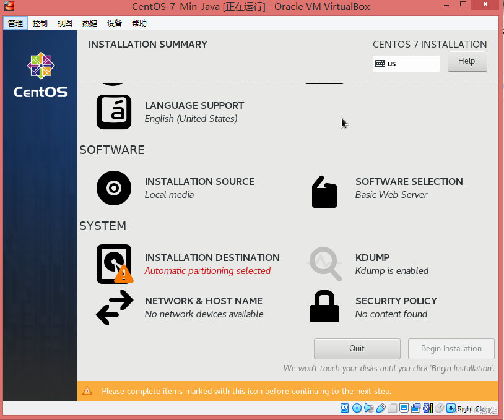The height and width of the screenshot is (420, 504).
Task: Open the 管理 menu
Action: (x=15, y=23)
